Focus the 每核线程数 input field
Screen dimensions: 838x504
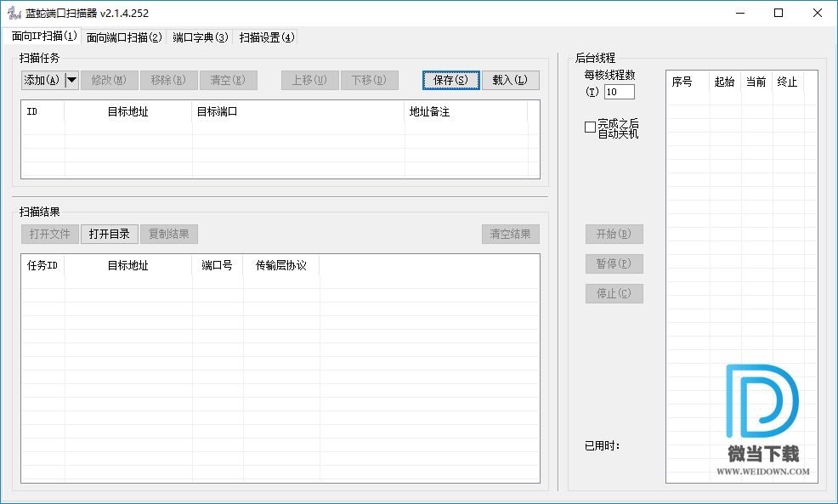point(619,92)
